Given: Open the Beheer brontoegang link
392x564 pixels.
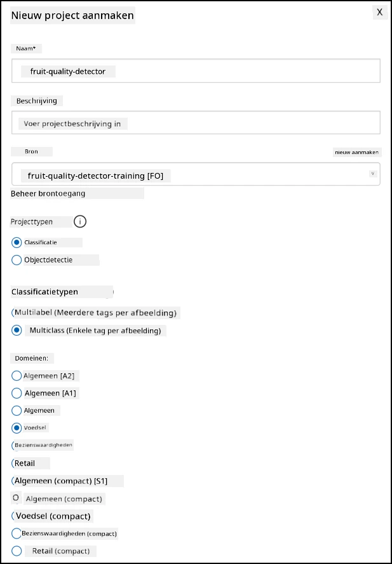Looking at the screenshot, I should coord(48,193).
